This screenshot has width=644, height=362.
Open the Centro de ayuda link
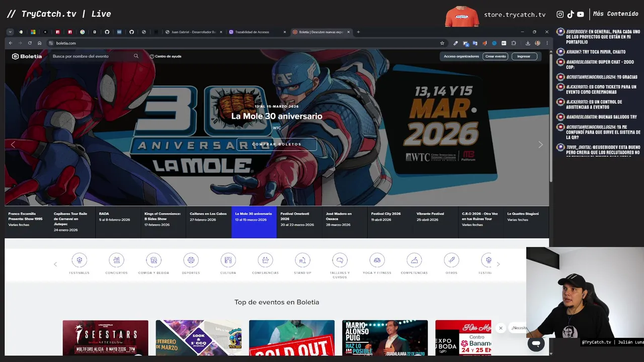[x=166, y=56]
